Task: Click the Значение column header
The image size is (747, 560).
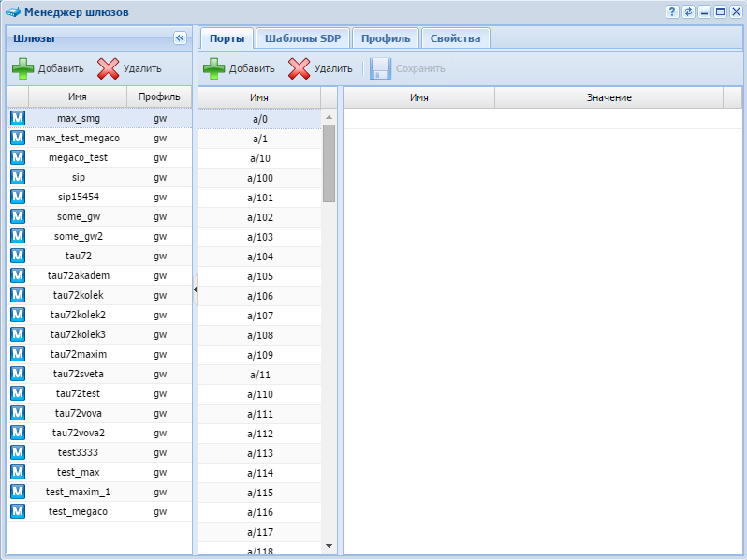Action: click(x=608, y=97)
